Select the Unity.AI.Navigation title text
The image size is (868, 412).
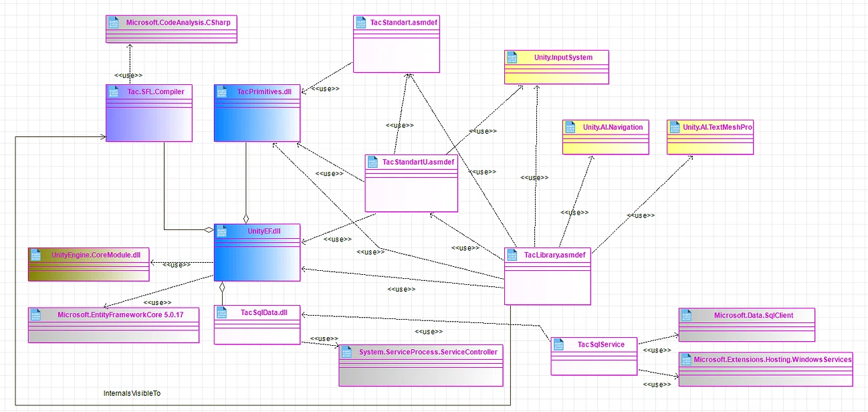click(x=612, y=127)
